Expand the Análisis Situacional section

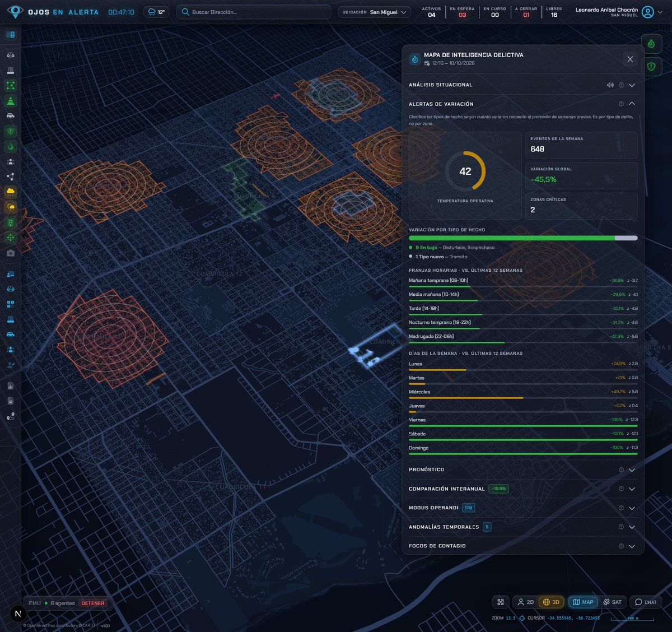click(x=632, y=85)
